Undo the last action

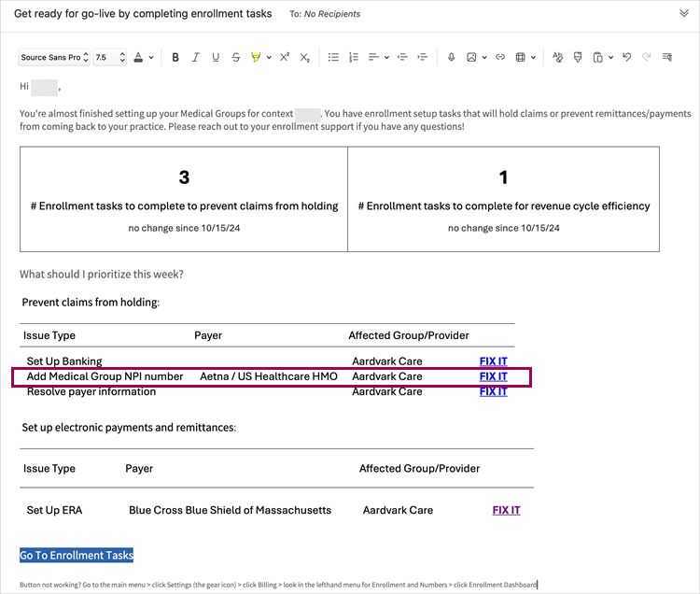(627, 57)
